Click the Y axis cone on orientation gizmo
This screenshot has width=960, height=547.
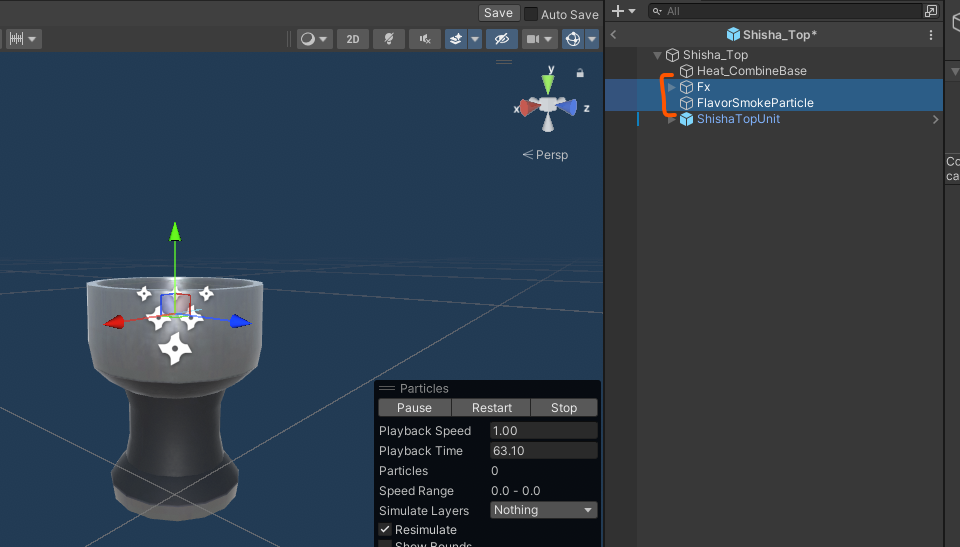coord(548,84)
